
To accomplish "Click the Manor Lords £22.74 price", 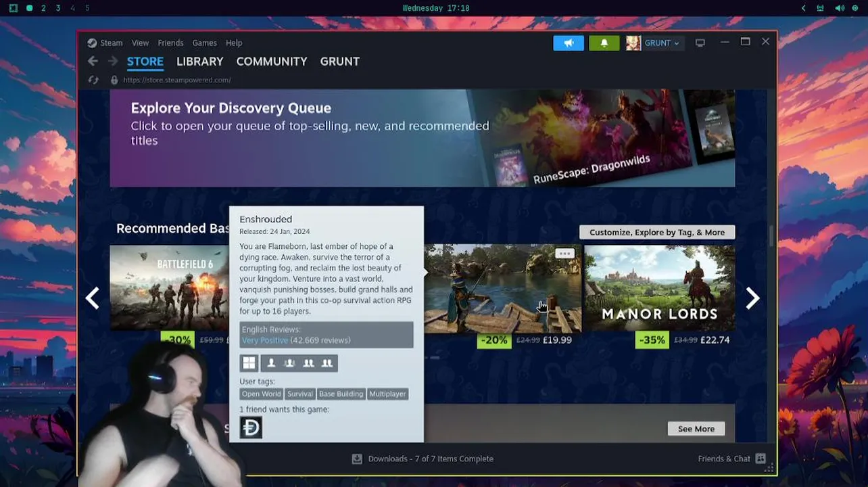I will [715, 340].
